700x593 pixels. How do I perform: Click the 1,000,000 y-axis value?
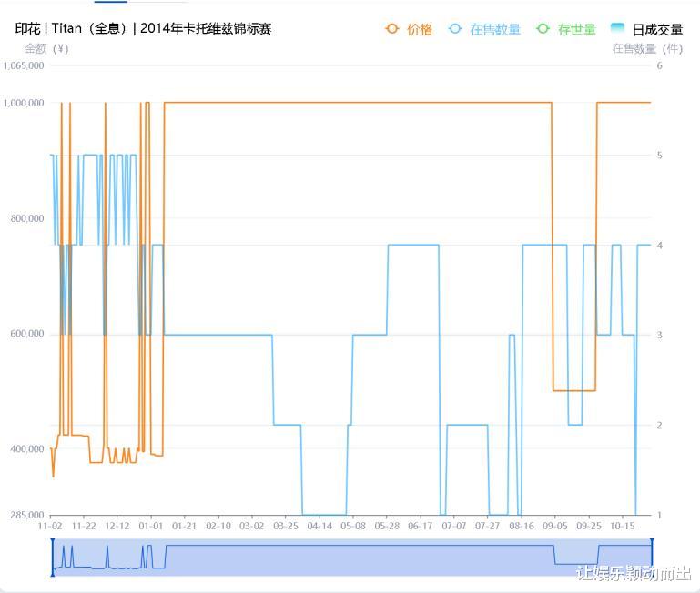click(x=24, y=103)
